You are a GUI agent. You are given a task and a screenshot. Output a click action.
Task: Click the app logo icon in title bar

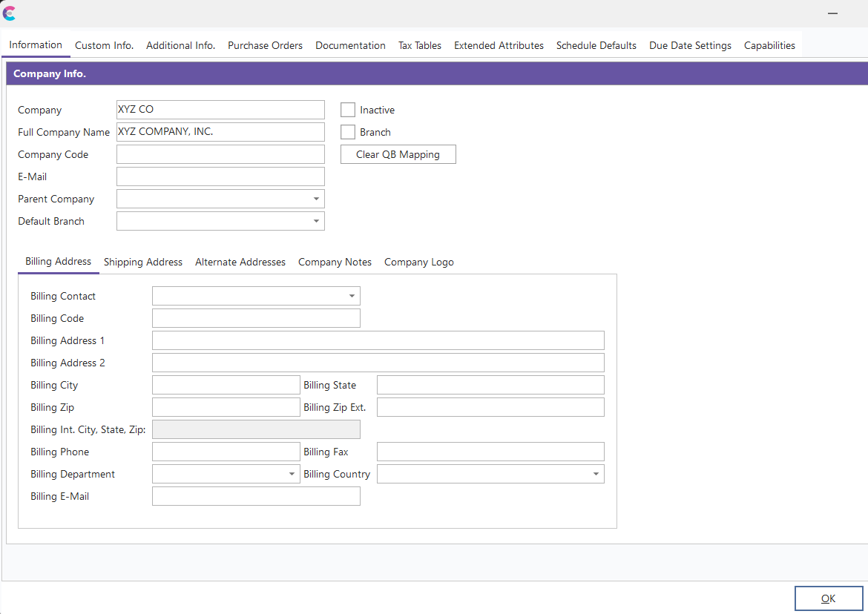coord(10,13)
